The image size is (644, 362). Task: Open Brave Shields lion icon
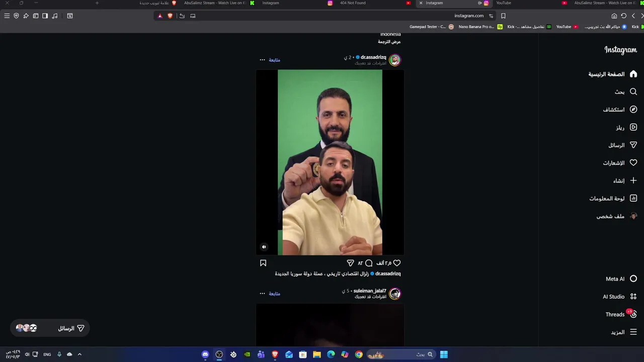click(170, 16)
